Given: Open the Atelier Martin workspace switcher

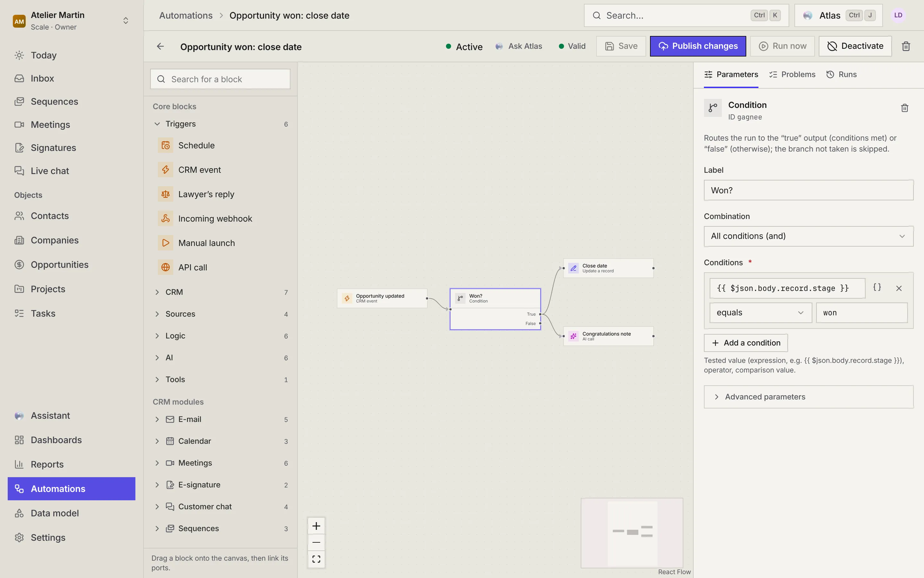Looking at the screenshot, I should tap(72, 21).
